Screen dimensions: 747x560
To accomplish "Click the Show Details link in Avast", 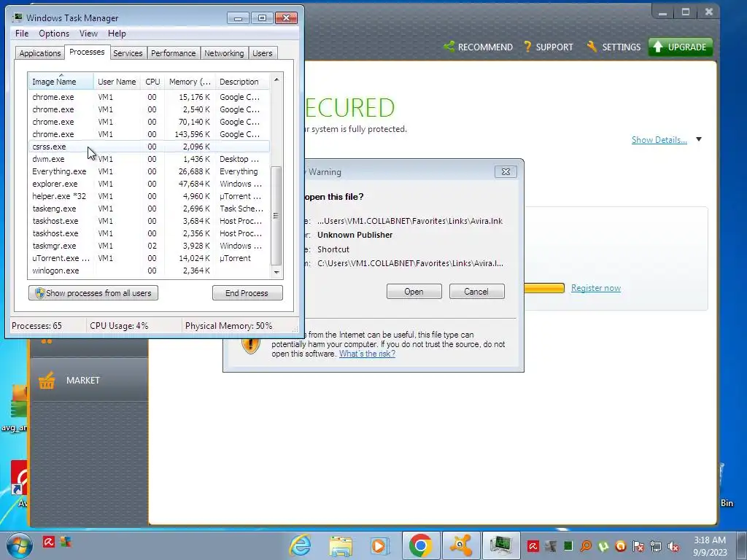I will (659, 139).
